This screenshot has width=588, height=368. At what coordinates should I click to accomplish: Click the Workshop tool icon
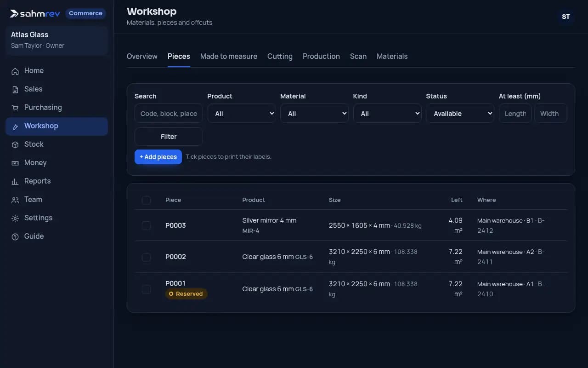(15, 126)
